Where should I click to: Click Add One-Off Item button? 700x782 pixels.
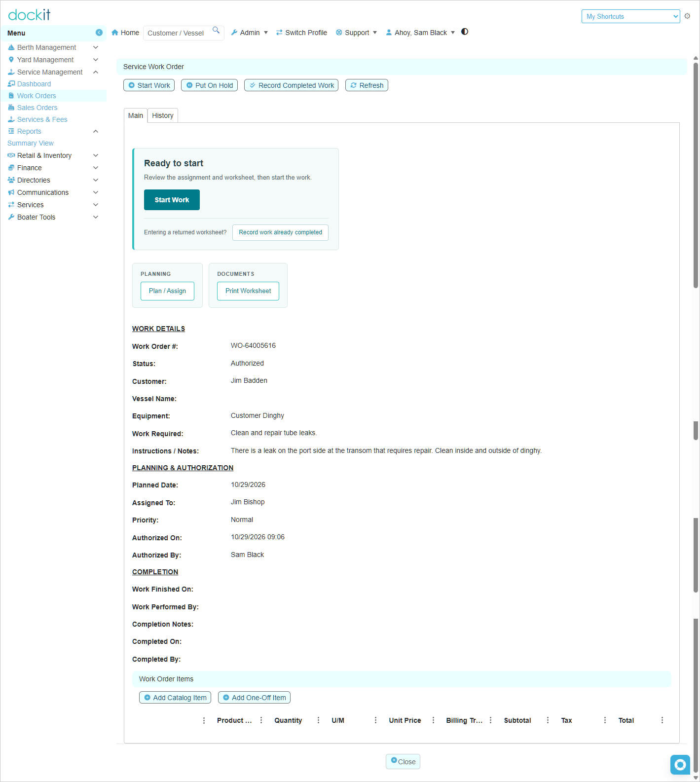point(254,698)
